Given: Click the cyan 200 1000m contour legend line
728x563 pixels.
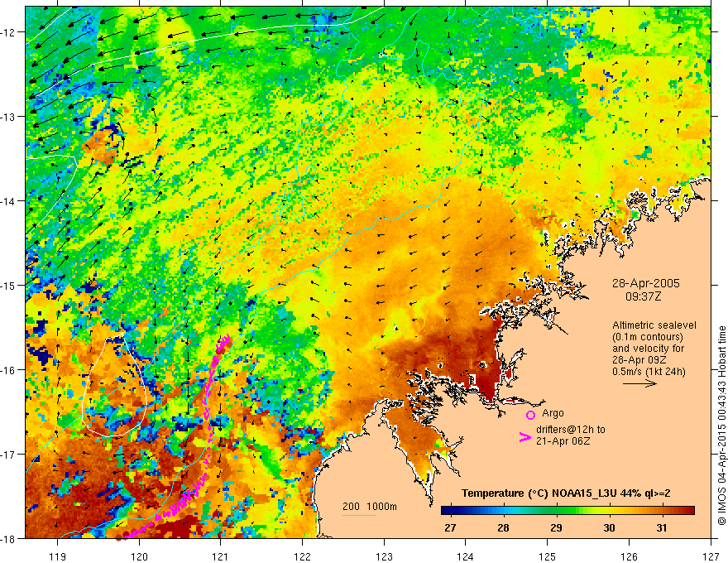Looking at the screenshot, I should pyautogui.click(x=359, y=515).
